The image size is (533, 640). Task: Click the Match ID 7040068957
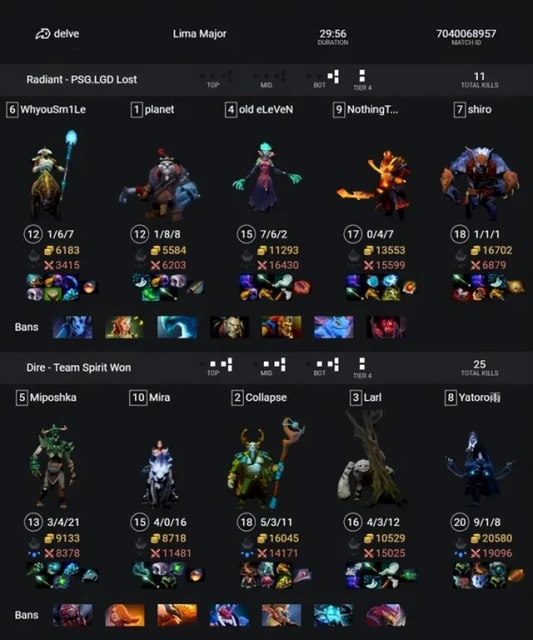(x=466, y=33)
